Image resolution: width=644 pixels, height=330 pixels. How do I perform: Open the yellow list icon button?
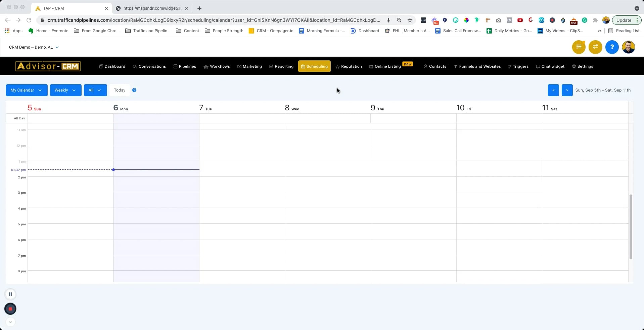(x=579, y=47)
